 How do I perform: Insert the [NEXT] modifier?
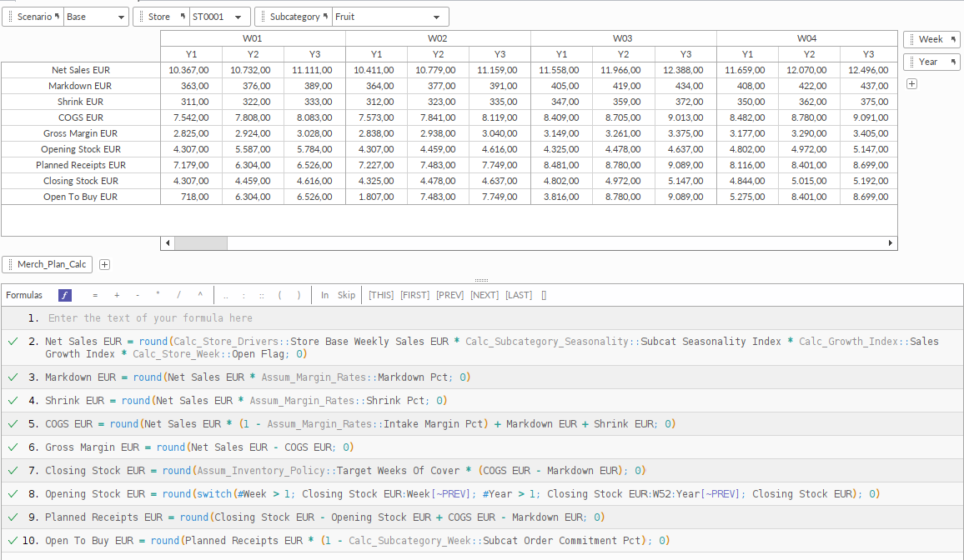(x=485, y=295)
